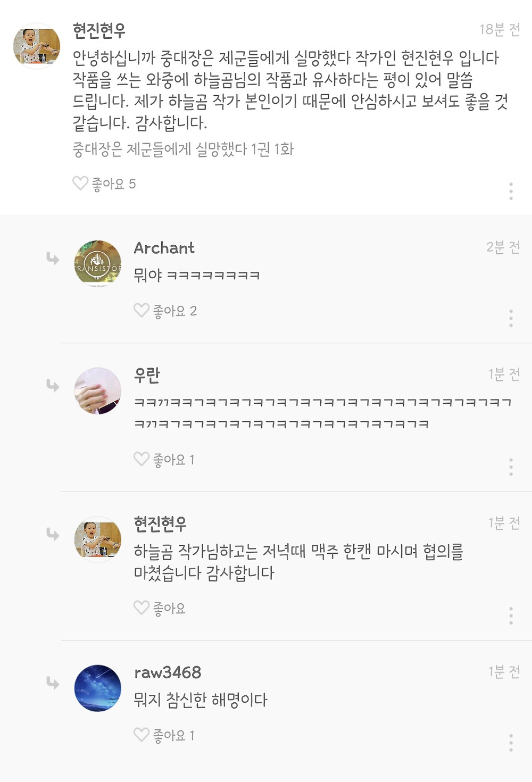Click the username raw3468
532x782 pixels.
coord(168,672)
